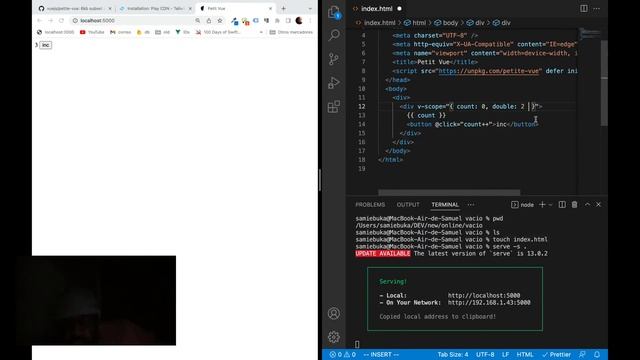Kill terminal with the trash icon
Screen dimensions: 640x360
pyautogui.click(x=574, y=204)
